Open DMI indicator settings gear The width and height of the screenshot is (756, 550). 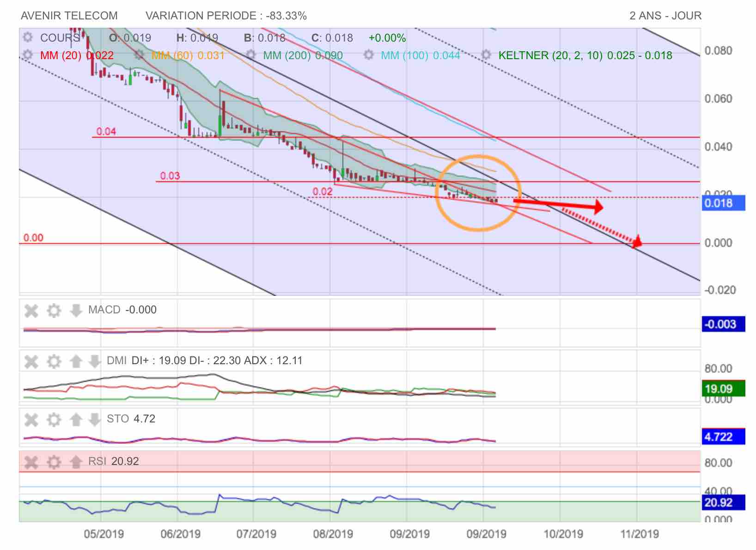54,361
